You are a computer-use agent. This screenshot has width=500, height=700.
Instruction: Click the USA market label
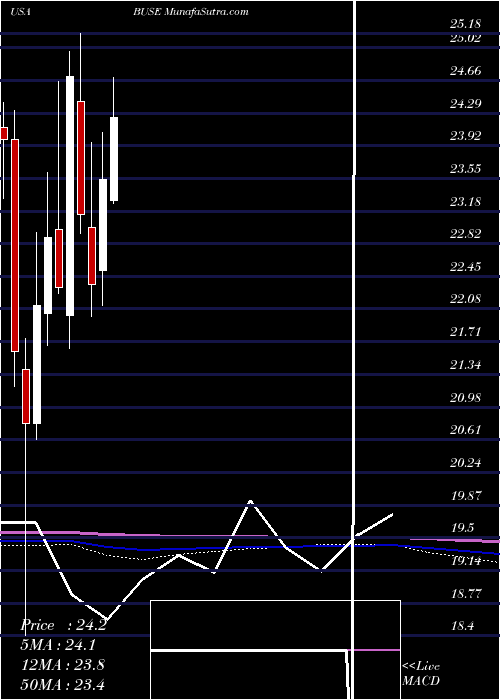[20, 12]
